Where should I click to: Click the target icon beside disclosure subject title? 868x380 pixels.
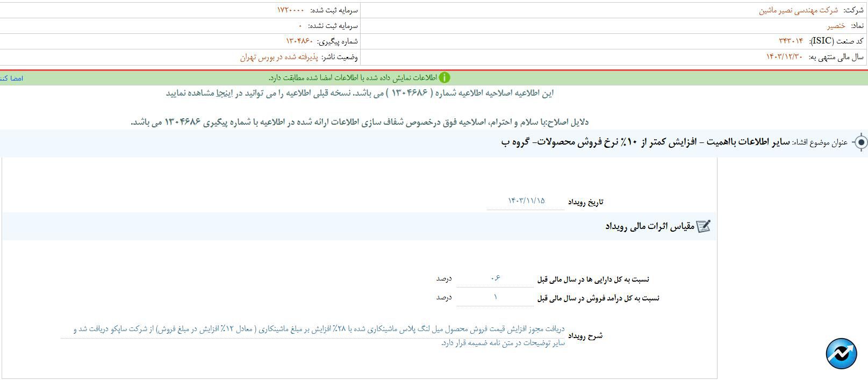pyautogui.click(x=860, y=142)
